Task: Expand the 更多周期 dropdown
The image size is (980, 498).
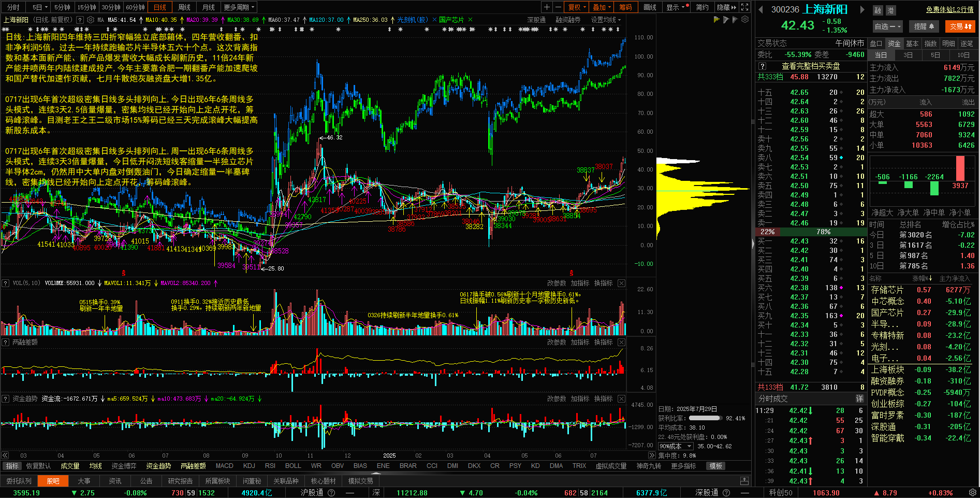Action: (x=239, y=7)
